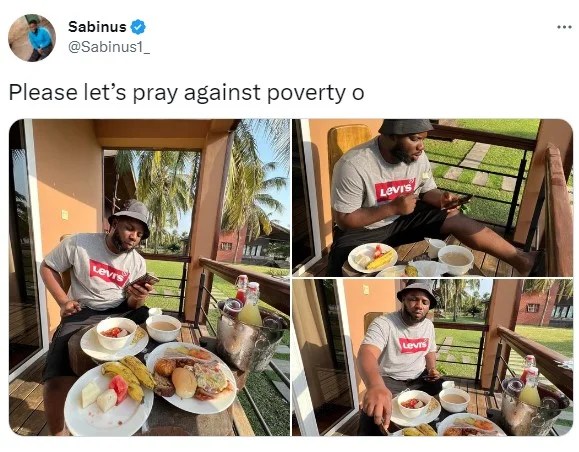Click the plate of bananas and watermelon in left photo
This screenshot has height=452, width=579.
109,396
